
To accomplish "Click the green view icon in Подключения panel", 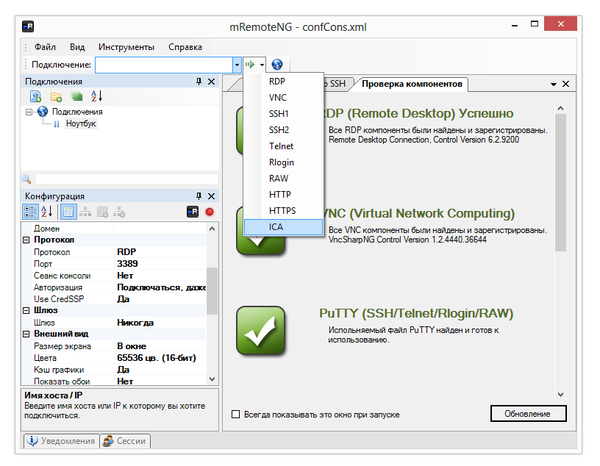I will pyautogui.click(x=77, y=96).
